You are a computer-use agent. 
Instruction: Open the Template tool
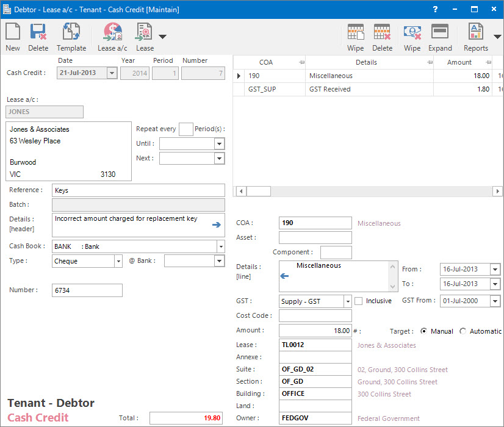coord(71,37)
